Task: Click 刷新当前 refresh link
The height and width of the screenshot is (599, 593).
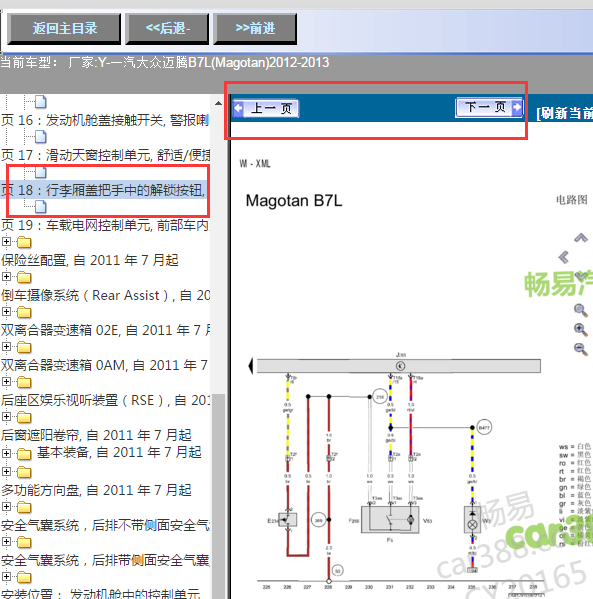Action: point(565,113)
